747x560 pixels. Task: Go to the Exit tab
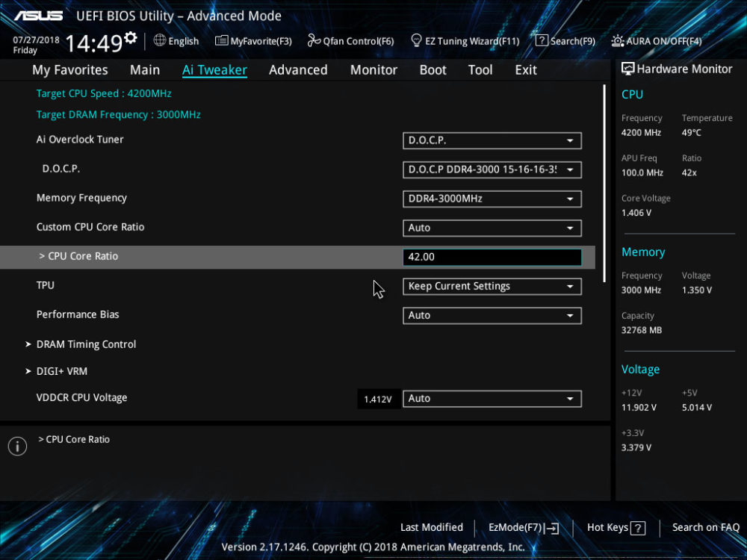click(x=526, y=70)
